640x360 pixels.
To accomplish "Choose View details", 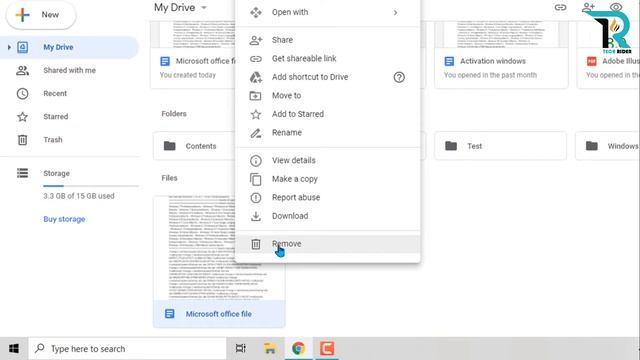I will (328, 160).
